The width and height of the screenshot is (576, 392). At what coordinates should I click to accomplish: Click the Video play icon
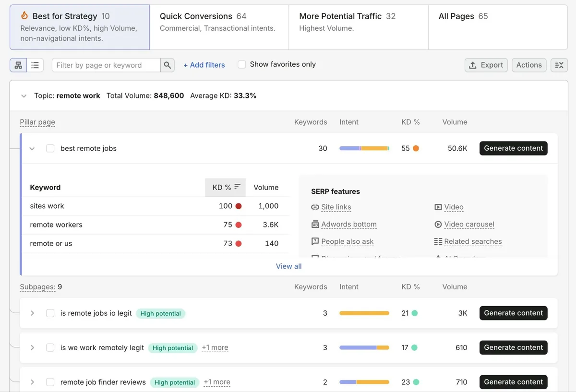click(438, 207)
